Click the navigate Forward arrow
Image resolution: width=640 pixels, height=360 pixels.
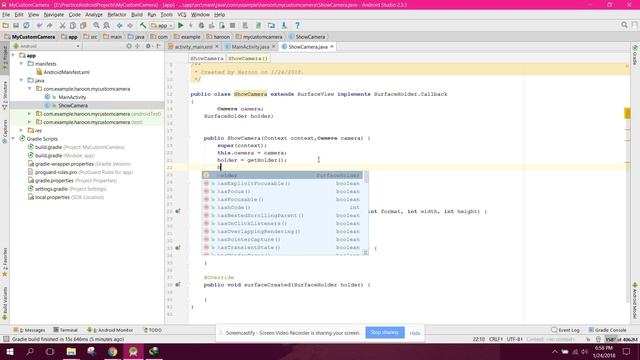130,25
